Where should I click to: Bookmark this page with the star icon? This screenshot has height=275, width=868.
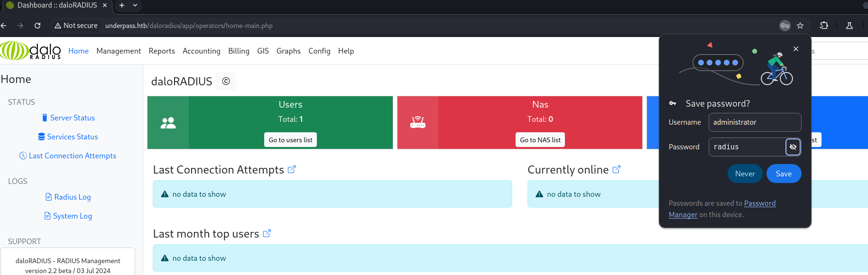coord(800,26)
